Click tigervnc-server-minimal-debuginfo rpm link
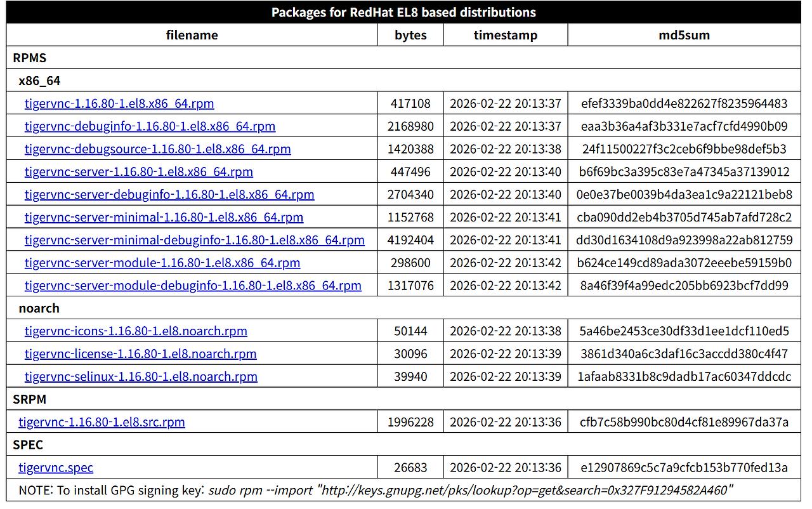The width and height of the screenshot is (812, 509). [x=195, y=241]
